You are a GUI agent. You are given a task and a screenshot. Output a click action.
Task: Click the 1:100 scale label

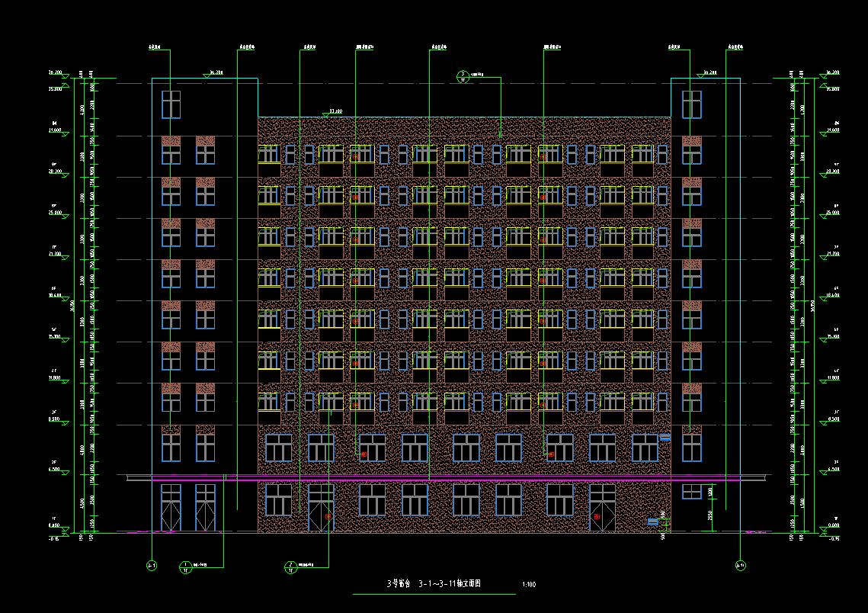(529, 585)
